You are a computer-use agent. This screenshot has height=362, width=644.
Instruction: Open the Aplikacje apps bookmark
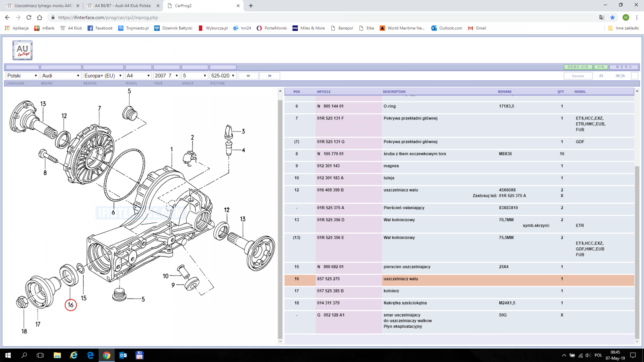pyautogui.click(x=17, y=28)
